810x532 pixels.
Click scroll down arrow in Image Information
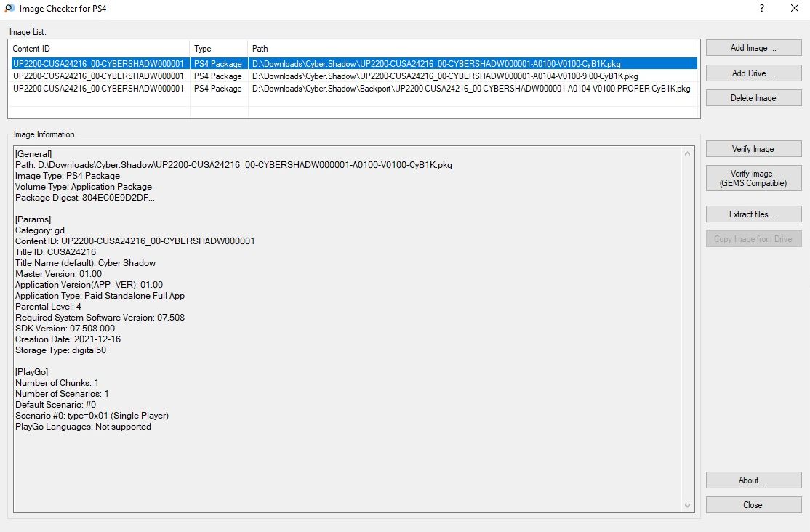(687, 506)
